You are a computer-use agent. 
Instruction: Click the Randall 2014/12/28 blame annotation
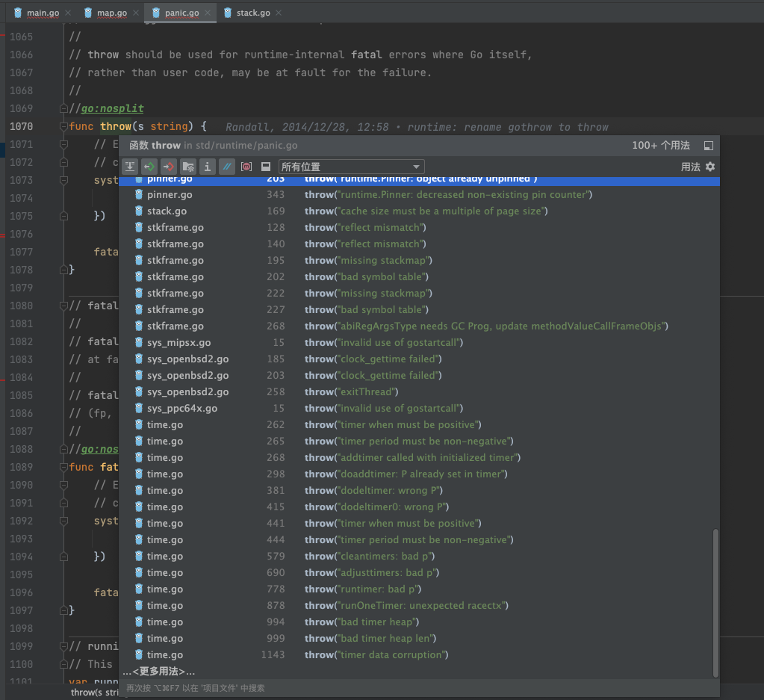(417, 127)
